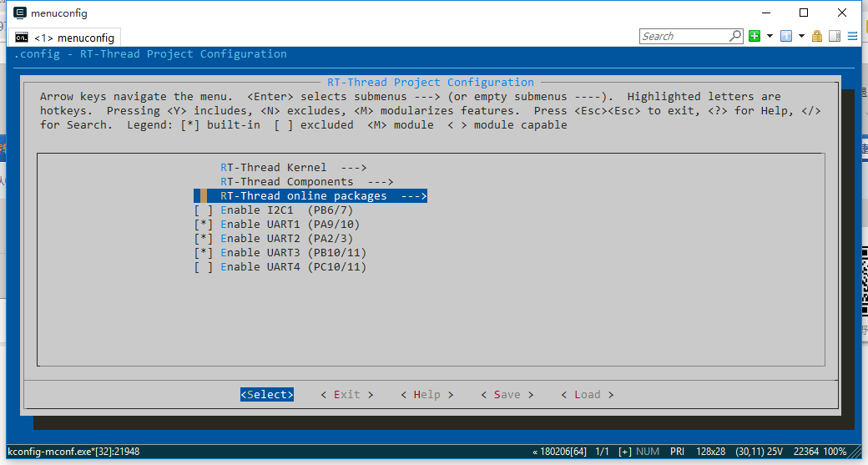Click the < Exit > button
This screenshot has width=868, height=465.
click(x=347, y=394)
